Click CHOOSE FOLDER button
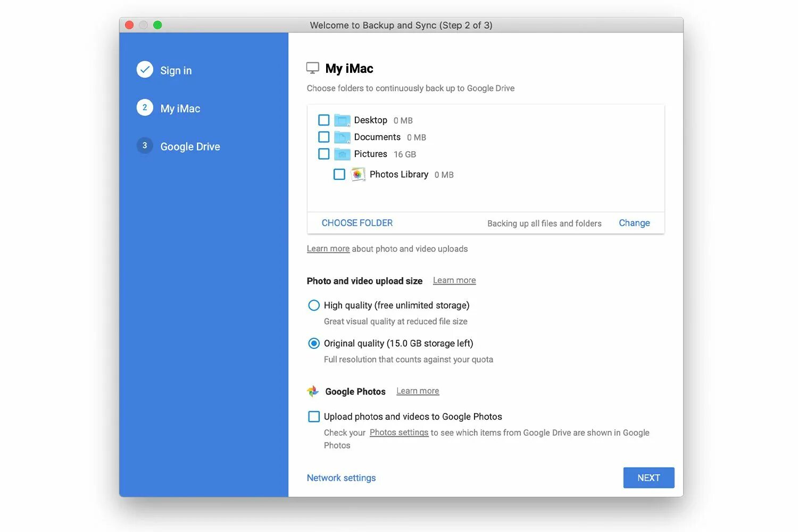798x532 pixels. click(357, 223)
